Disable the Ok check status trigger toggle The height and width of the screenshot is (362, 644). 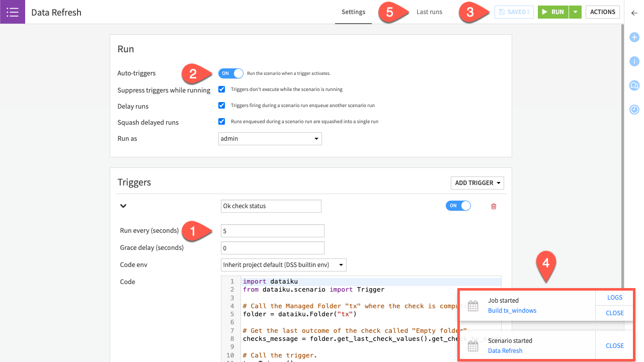click(x=458, y=206)
